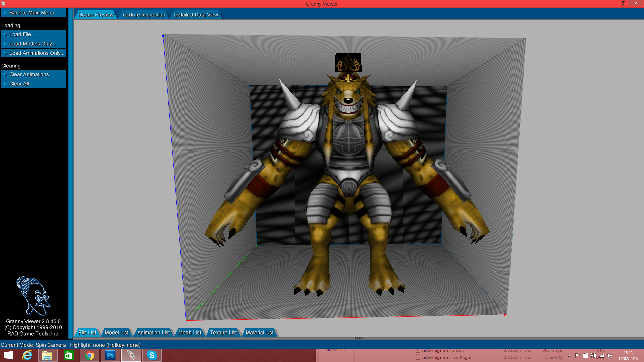Click the tigerman model in scene
The width and height of the screenshot is (644, 362).
[x=347, y=174]
